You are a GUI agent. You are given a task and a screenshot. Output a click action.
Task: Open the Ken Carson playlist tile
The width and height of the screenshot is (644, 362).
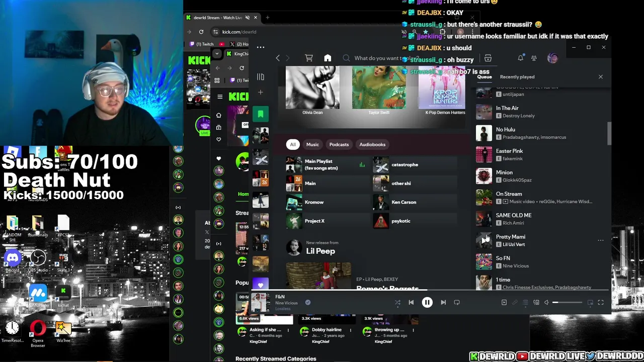pyautogui.click(x=415, y=202)
